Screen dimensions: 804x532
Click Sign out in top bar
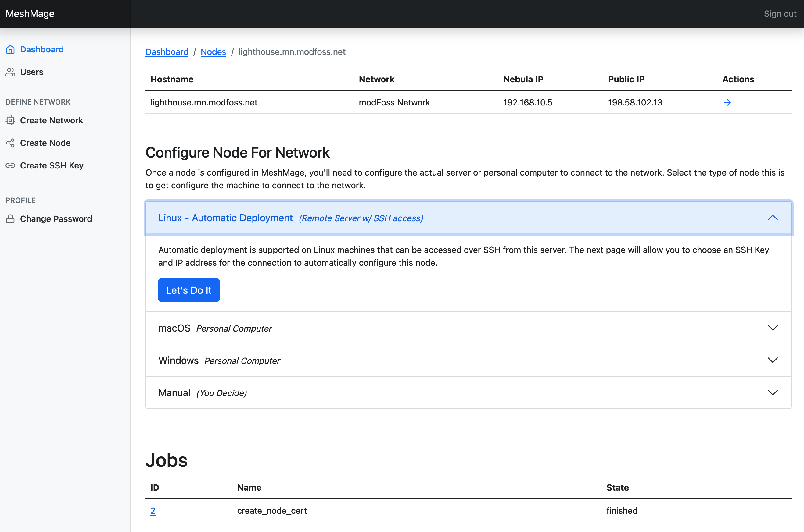point(780,14)
